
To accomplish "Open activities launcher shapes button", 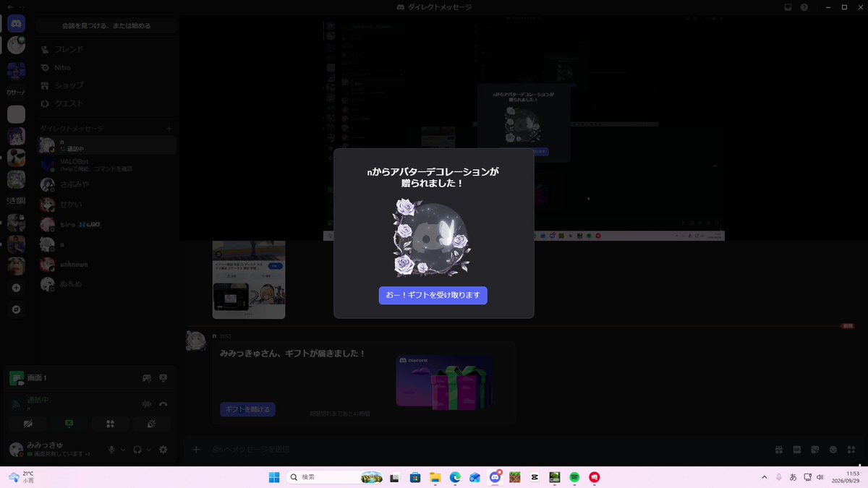I will pyautogui.click(x=111, y=424).
